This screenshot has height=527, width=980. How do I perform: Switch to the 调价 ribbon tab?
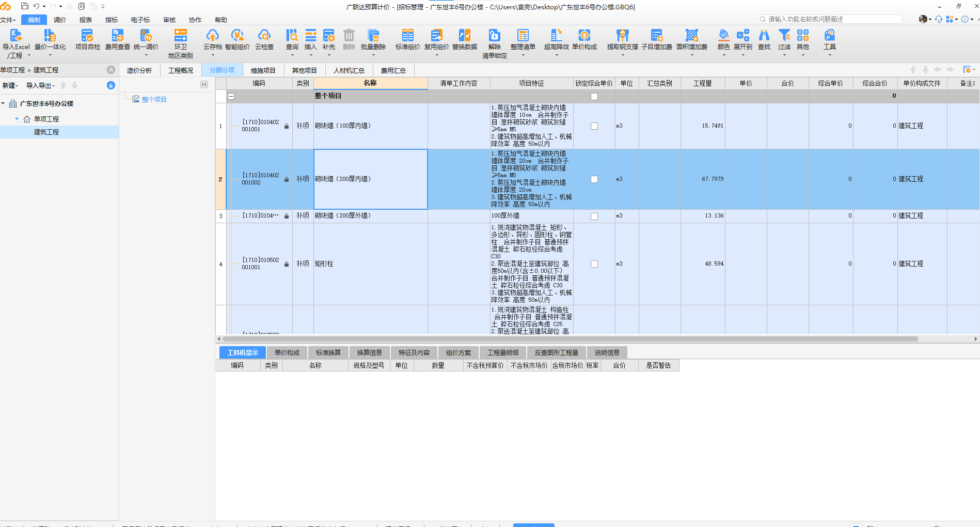click(60, 20)
